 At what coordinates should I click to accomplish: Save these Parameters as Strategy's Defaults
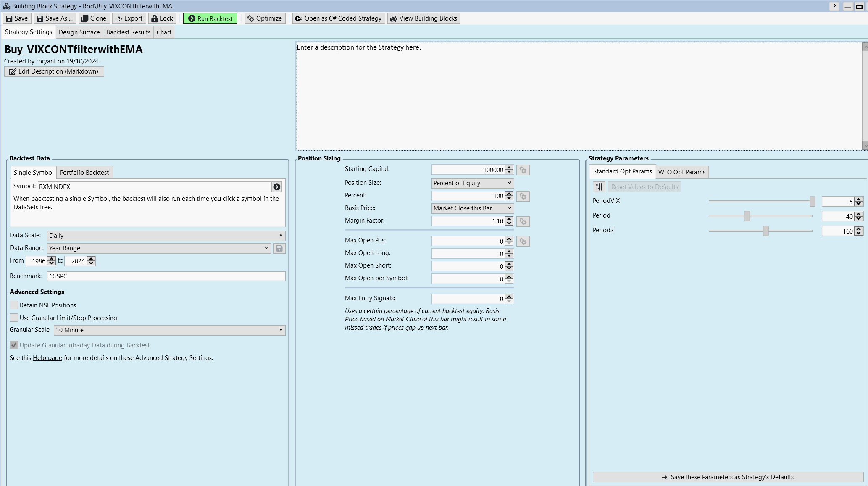728,477
